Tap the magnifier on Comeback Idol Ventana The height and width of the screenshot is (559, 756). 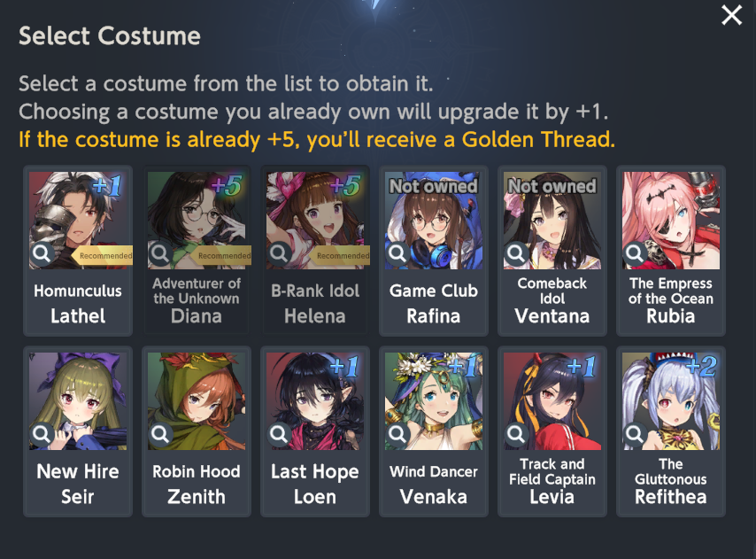coord(516,253)
